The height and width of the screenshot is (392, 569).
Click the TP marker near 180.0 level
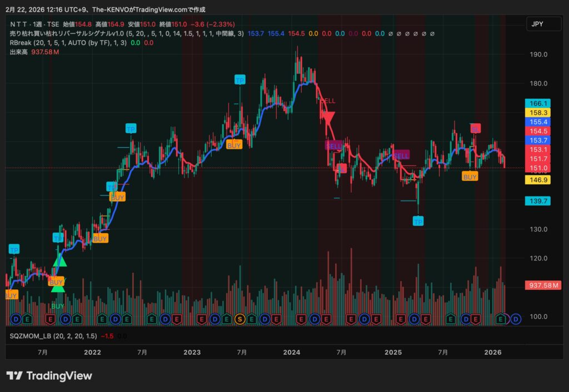coord(239,80)
